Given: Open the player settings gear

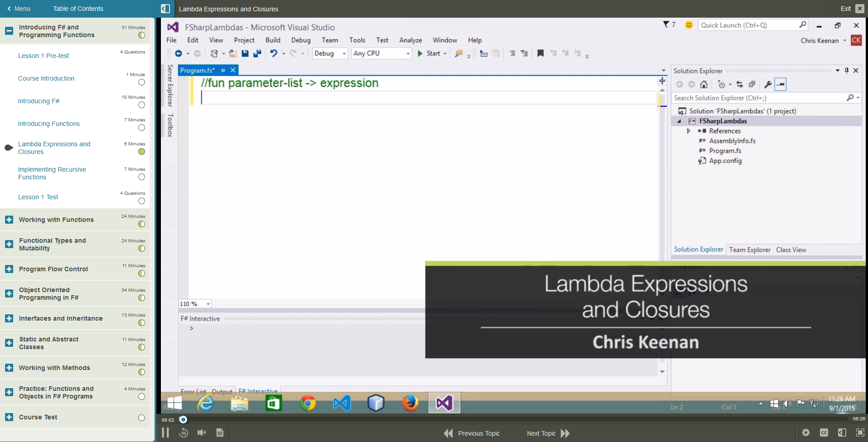Looking at the screenshot, I should [x=806, y=433].
